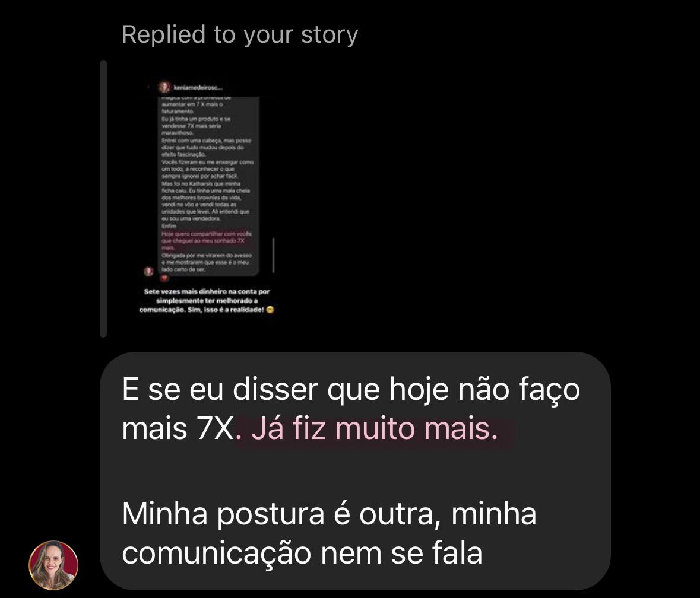This screenshot has height=598, width=700.
Task: Open the keniamedeirosc... username in the story preview
Action: 198,87
